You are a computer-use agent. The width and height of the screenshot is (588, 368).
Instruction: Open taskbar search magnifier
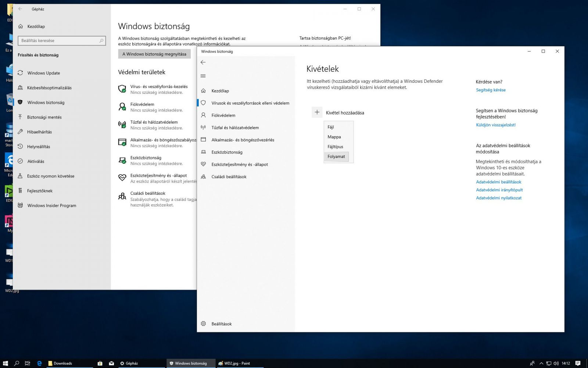(17, 363)
